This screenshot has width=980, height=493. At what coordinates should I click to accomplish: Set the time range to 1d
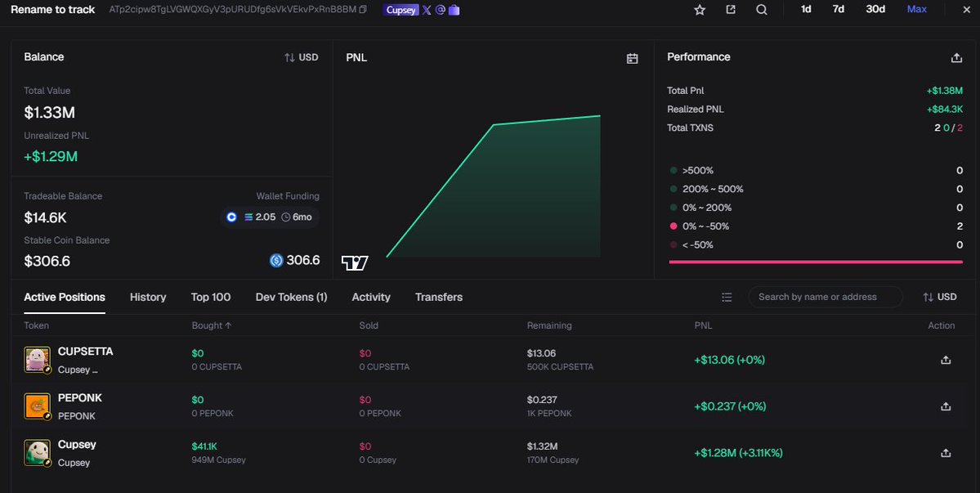[806, 9]
